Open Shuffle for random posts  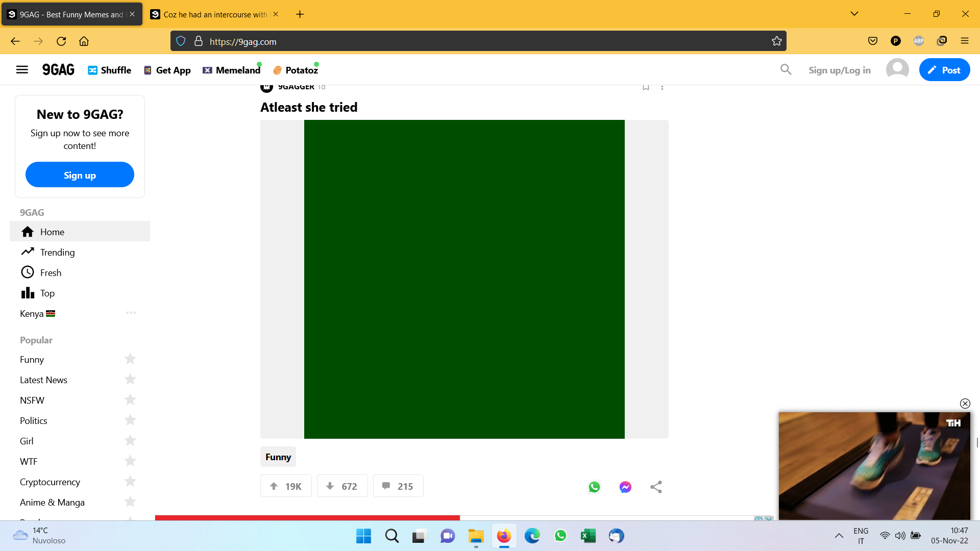pos(109,70)
